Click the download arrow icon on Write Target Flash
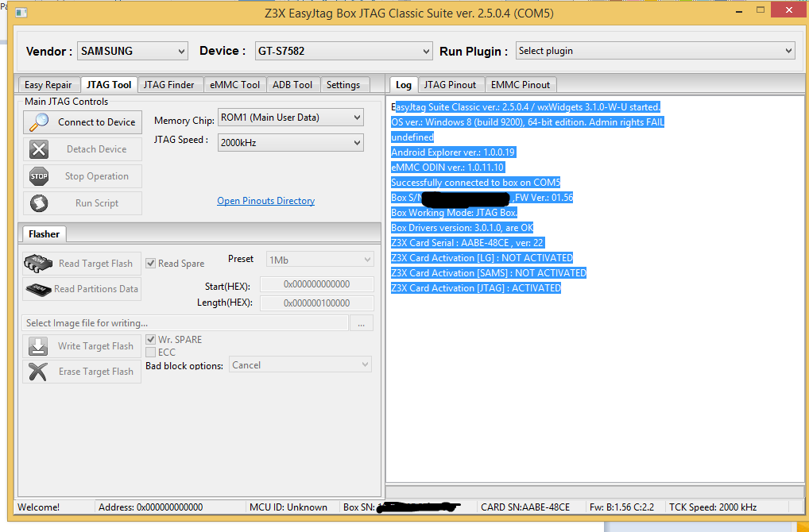This screenshot has width=809, height=532. pos(38,346)
